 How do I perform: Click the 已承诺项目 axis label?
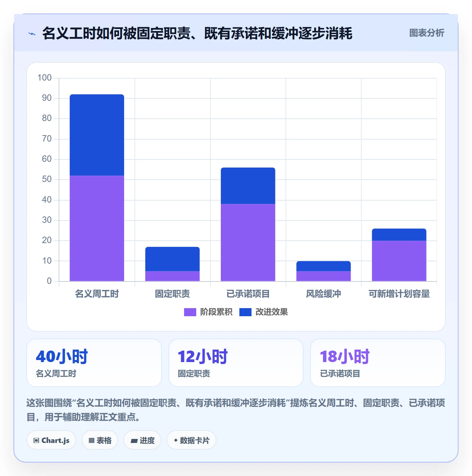point(248,294)
